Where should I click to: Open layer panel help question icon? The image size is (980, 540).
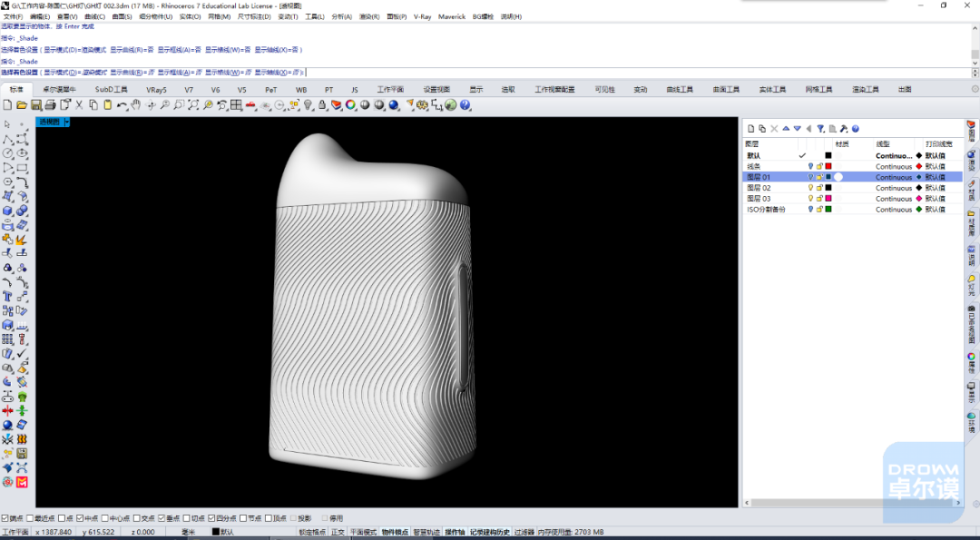(x=856, y=129)
